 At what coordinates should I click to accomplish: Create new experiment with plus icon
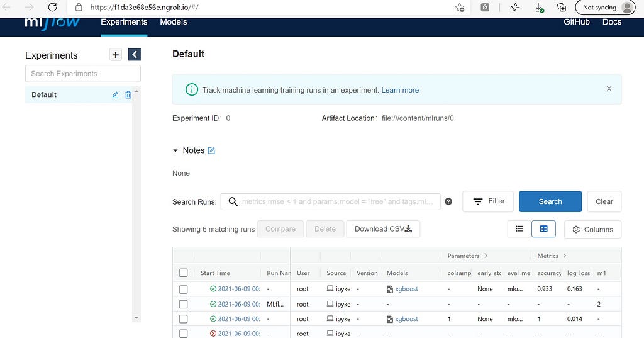tap(116, 54)
